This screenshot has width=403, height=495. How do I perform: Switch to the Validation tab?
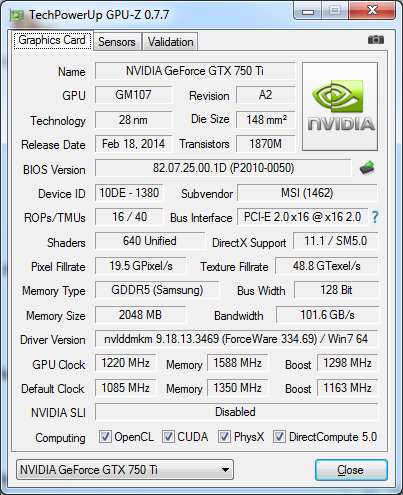(x=170, y=42)
